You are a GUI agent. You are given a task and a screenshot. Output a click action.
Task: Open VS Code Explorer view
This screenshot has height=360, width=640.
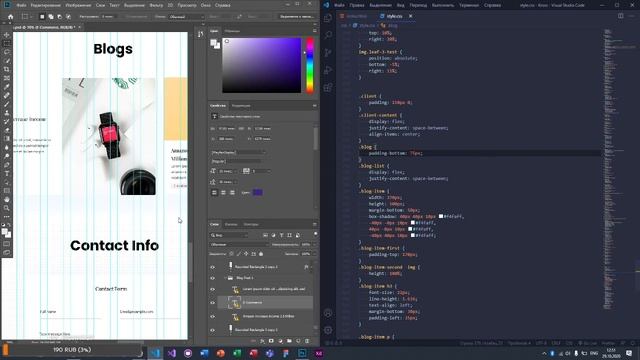pos(328,18)
